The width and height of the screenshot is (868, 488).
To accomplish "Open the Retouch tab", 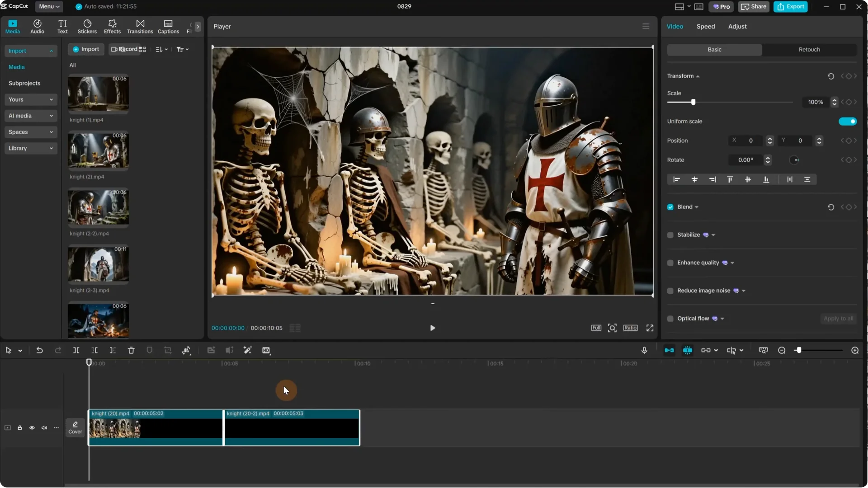I will pos(809,49).
